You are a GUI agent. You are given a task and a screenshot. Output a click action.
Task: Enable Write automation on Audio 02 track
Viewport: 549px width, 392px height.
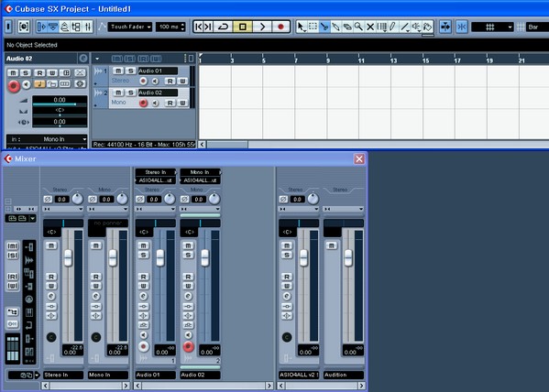pyautogui.click(x=182, y=103)
